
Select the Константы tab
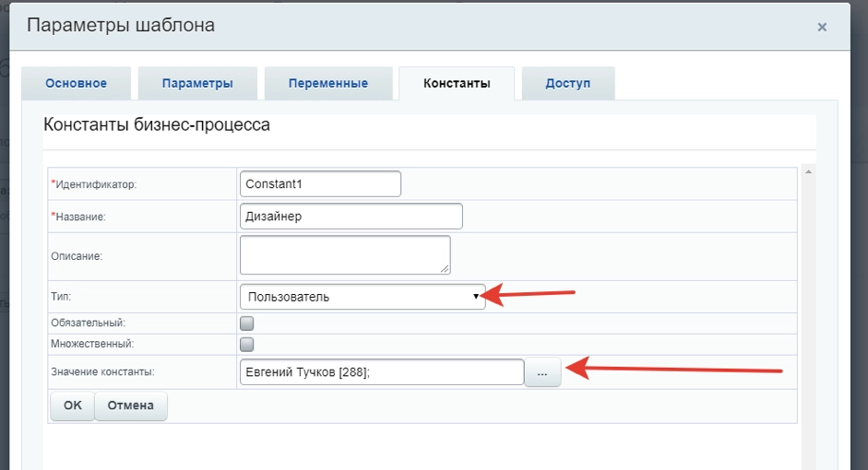pyautogui.click(x=456, y=84)
